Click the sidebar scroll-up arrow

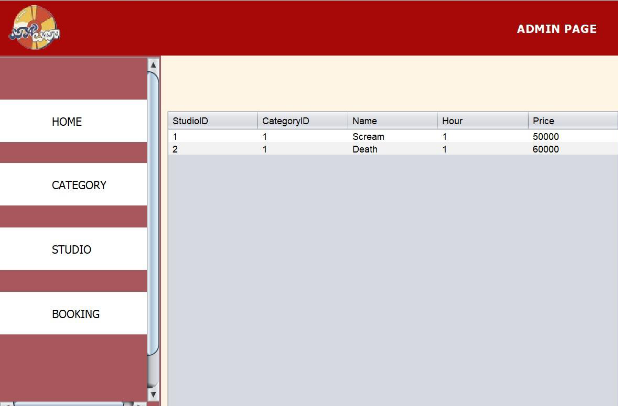click(x=153, y=64)
